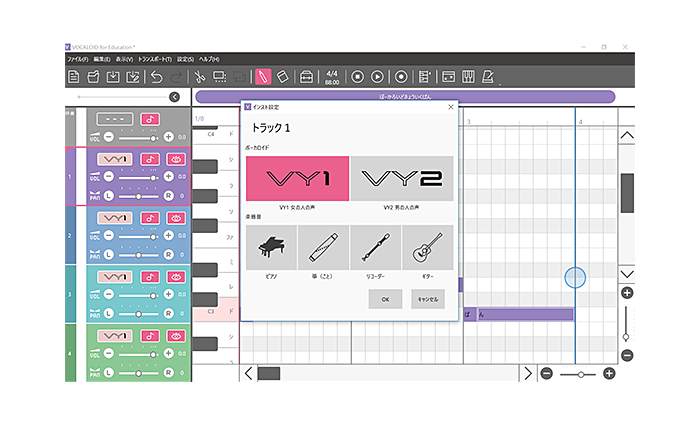The width and height of the screenshot is (700, 424).
Task: Toggle the piano keyboard toolbar icon
Action: pos(468,77)
